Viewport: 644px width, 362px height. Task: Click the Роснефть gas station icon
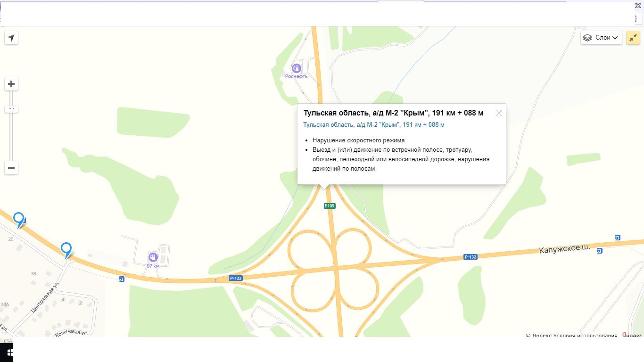[296, 68]
